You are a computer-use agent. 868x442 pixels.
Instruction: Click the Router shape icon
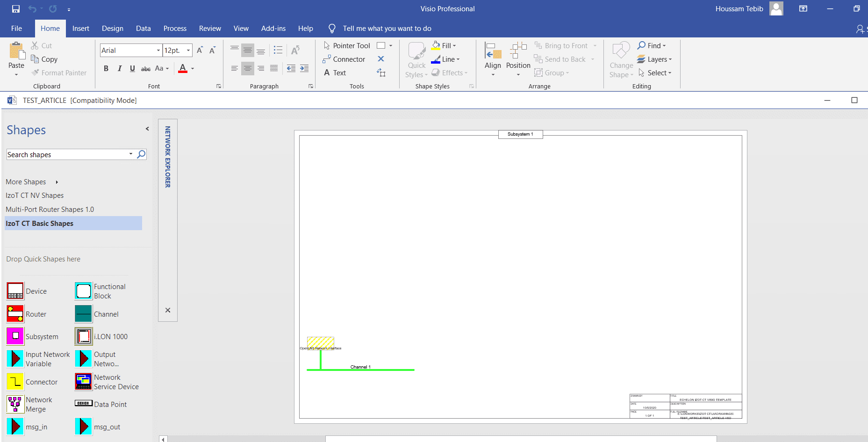coord(15,314)
